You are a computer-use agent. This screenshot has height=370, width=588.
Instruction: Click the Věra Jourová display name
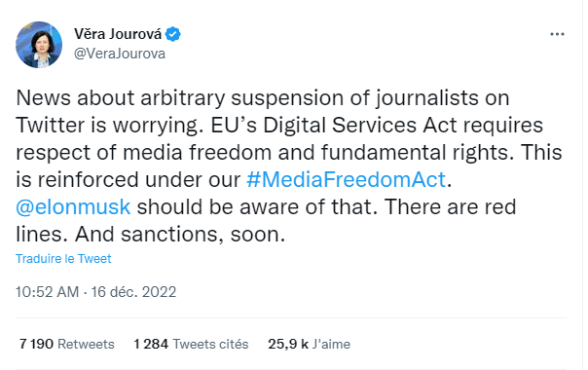pos(118,34)
